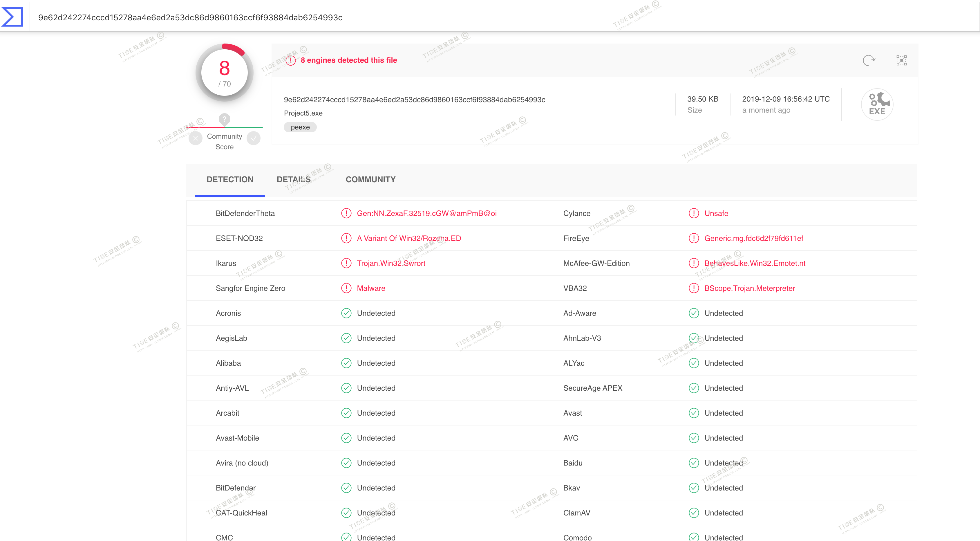The width and height of the screenshot is (980, 541).
Task: Click the 8/70 detection score gauge
Action: [x=225, y=72]
